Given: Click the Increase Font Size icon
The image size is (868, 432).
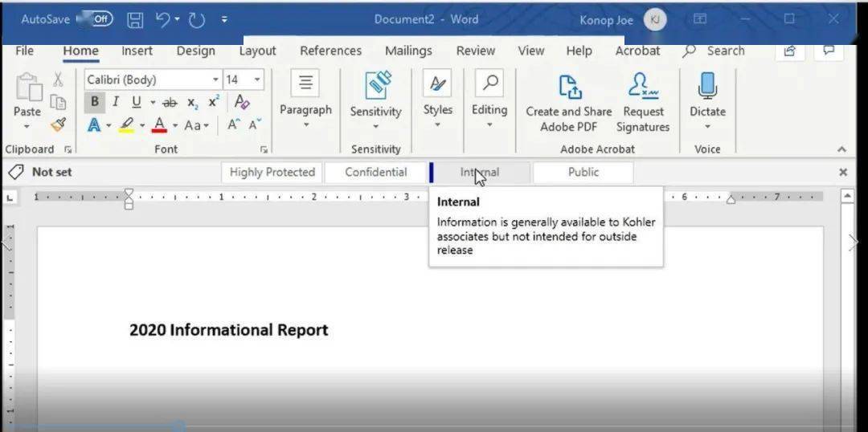Looking at the screenshot, I should pos(234,125).
